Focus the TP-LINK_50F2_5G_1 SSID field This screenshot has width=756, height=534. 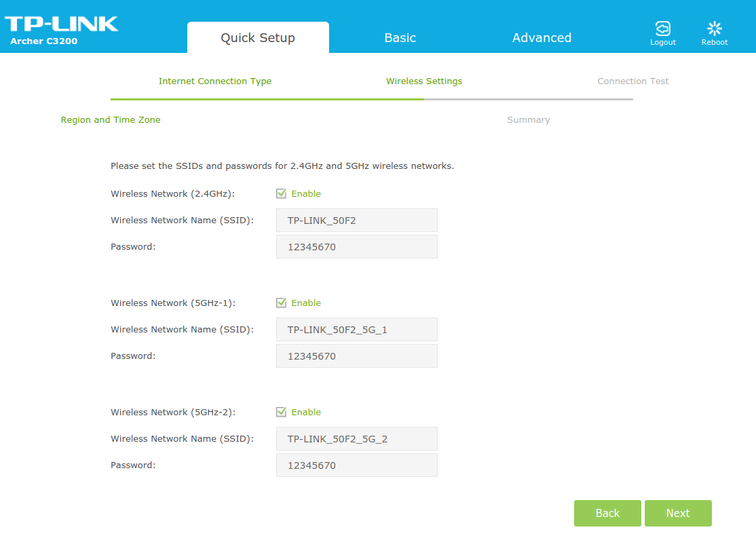click(356, 330)
